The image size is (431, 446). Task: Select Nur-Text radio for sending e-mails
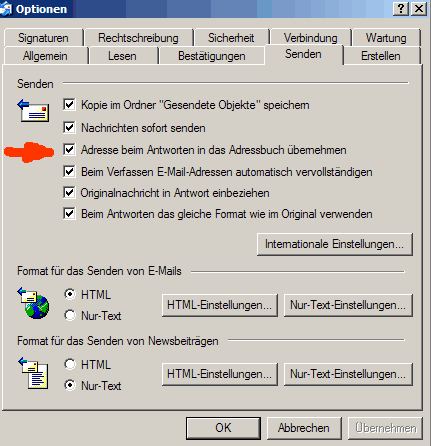coord(70,315)
